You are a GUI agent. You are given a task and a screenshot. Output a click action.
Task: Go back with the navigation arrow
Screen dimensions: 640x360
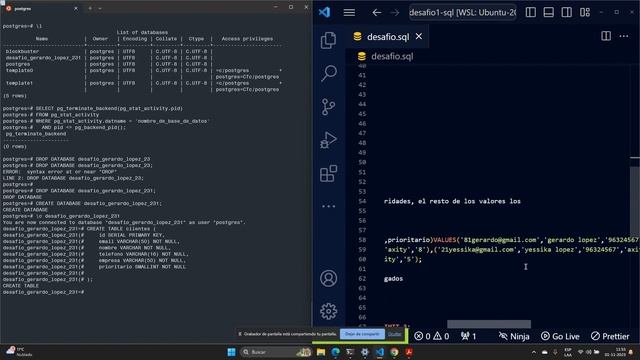point(376,13)
